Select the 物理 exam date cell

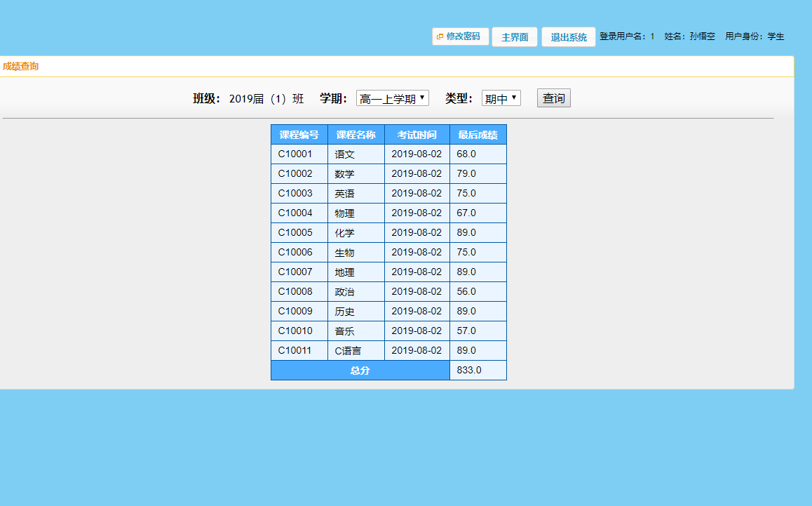coord(417,213)
